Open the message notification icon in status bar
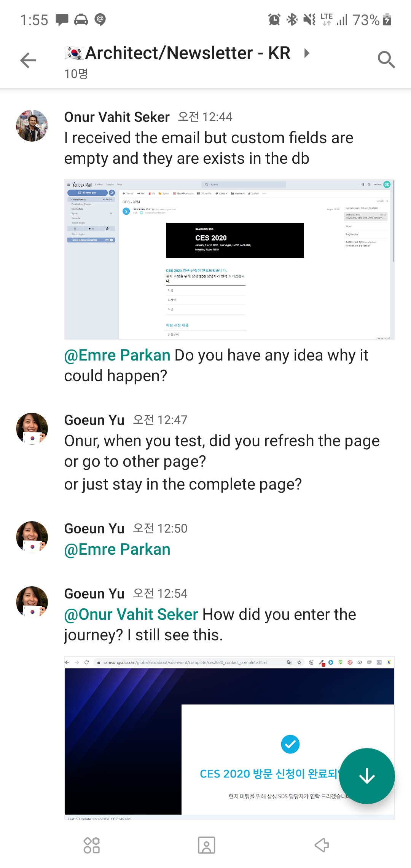The height and width of the screenshot is (868, 411). (x=62, y=19)
